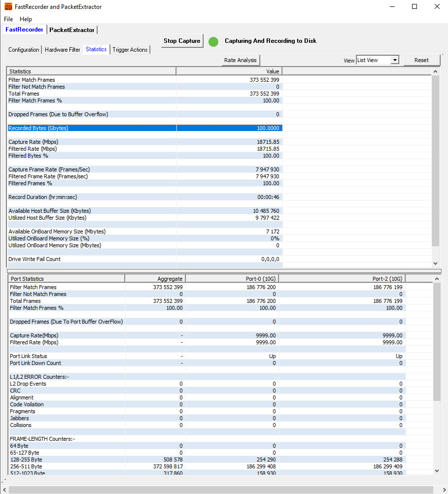The width and height of the screenshot is (448, 494).
Task: Open the Hardware Filter tab
Action: [x=63, y=50]
